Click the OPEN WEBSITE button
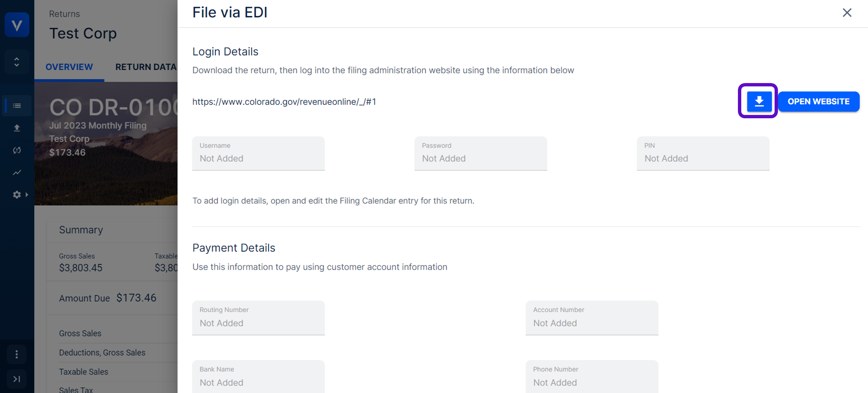868x393 pixels. pyautogui.click(x=819, y=101)
